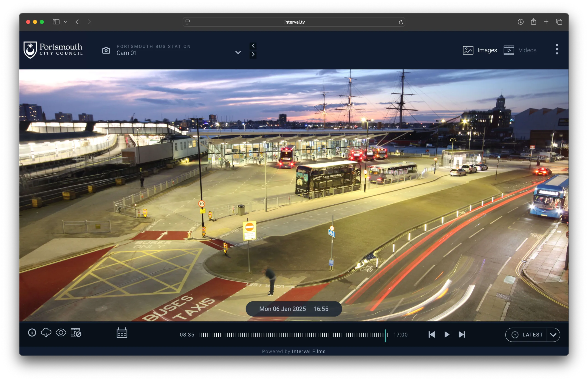Click the film strip disable icon

76,332
